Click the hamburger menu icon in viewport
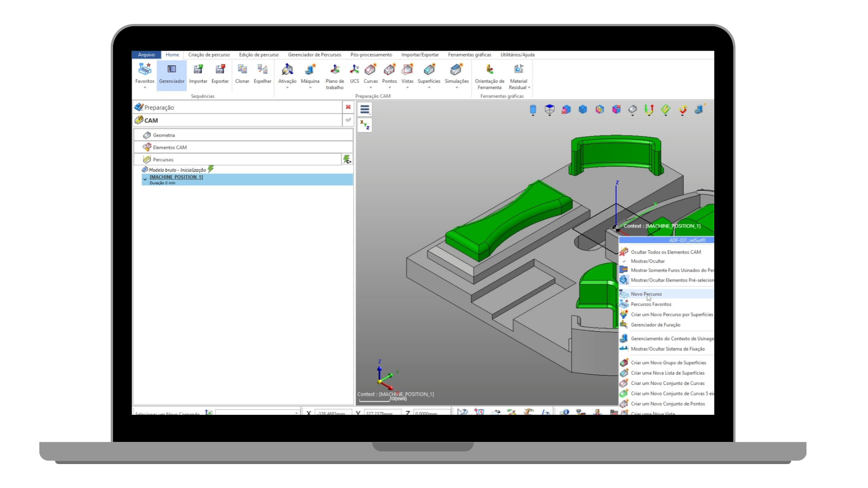The width and height of the screenshot is (868, 488). point(365,109)
